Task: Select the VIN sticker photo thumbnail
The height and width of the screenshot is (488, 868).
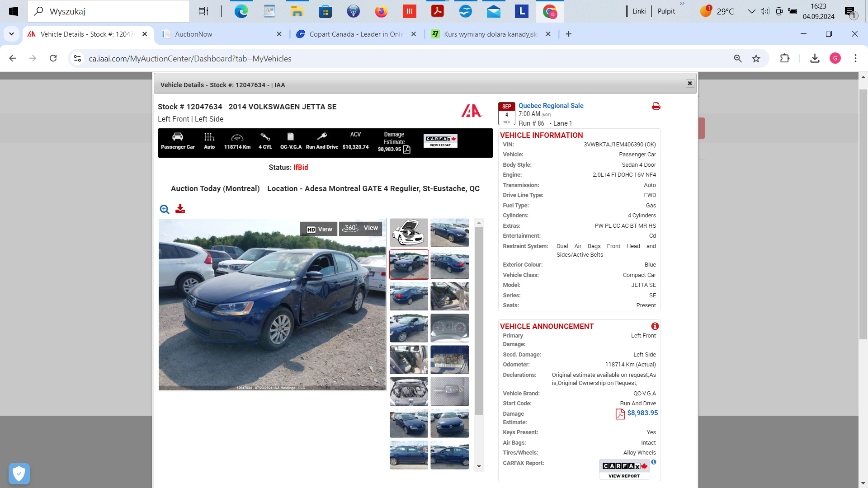Action: (449, 360)
